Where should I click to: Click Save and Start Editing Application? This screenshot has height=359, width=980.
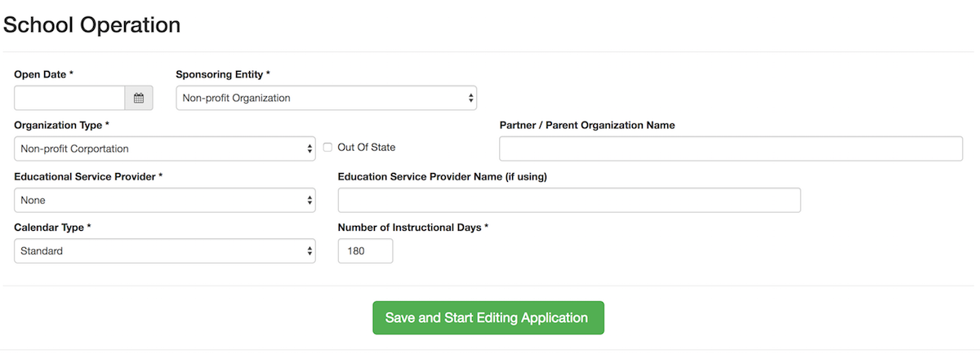pyautogui.click(x=488, y=317)
